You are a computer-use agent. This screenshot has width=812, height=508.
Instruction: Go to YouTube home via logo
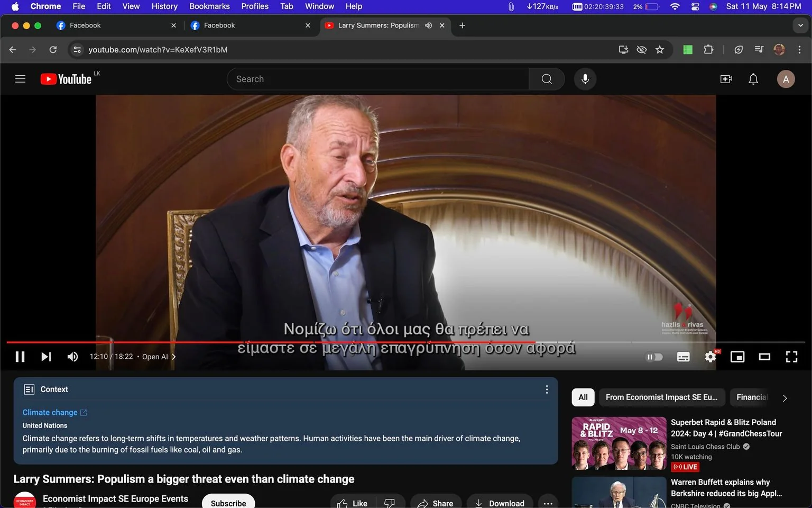66,79
